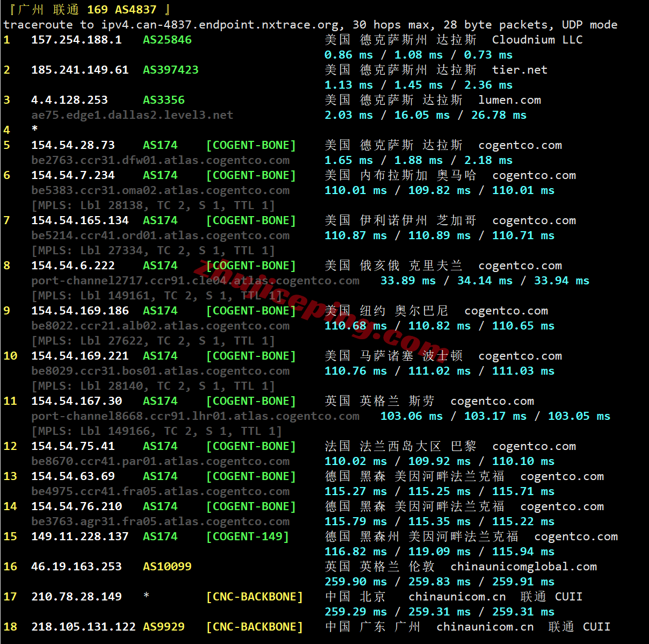
Task: Select chinaunicomglobal.com in hop 16
Action: [524, 567]
